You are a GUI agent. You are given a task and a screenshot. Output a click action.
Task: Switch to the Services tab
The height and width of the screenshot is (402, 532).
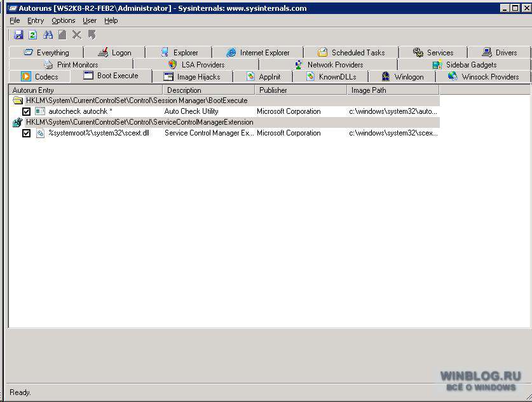pos(433,52)
